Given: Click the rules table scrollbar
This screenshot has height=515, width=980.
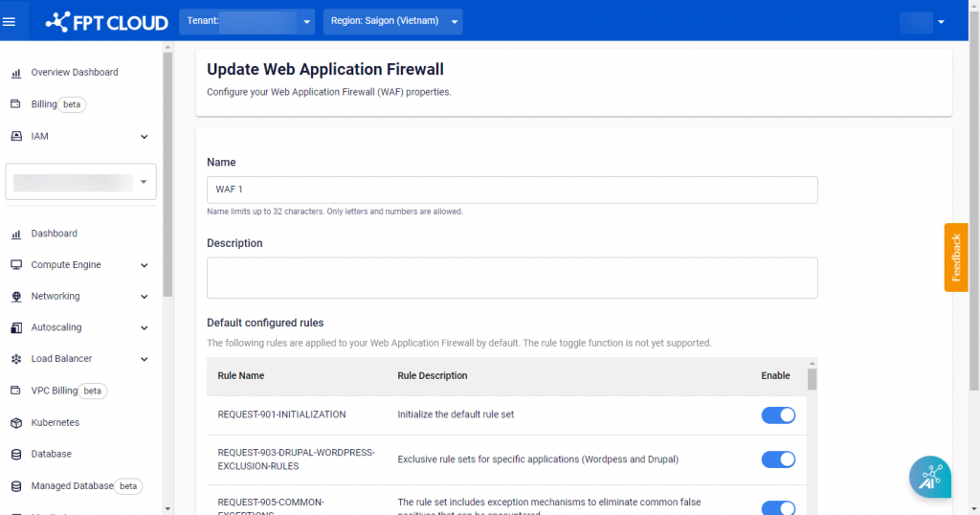Looking at the screenshot, I should (x=813, y=380).
